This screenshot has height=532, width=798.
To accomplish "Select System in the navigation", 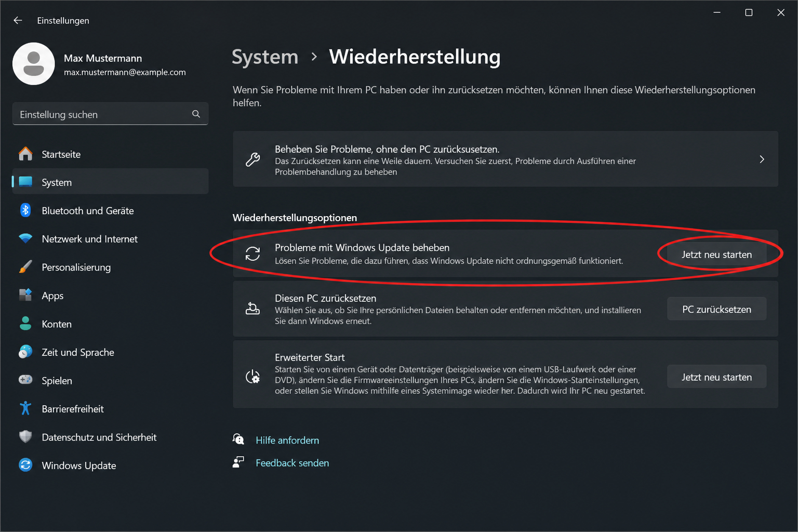I will tap(110, 182).
